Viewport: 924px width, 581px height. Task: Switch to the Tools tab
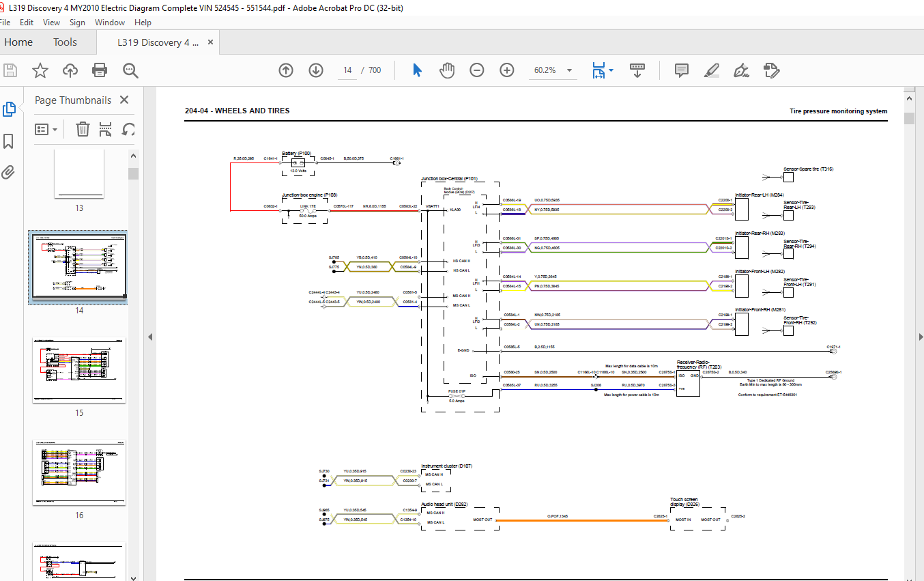tap(66, 42)
